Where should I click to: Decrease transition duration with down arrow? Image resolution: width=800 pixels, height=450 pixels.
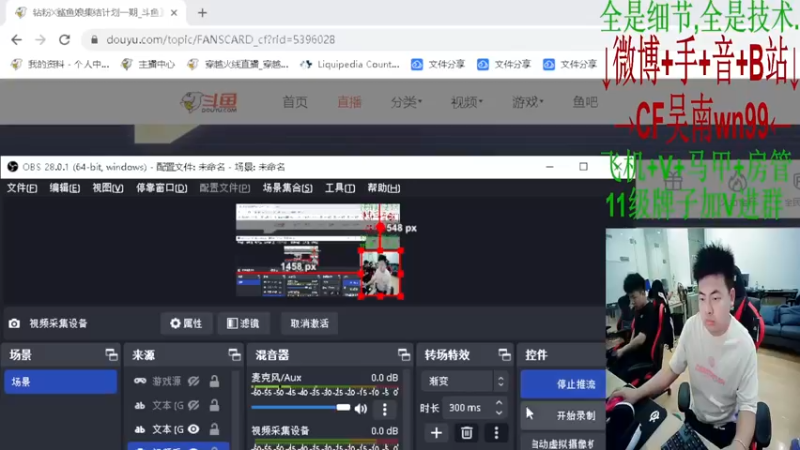click(498, 412)
